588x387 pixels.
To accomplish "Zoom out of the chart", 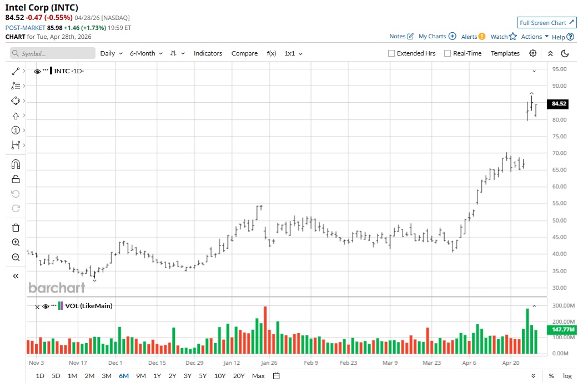I will pyautogui.click(x=16, y=257).
